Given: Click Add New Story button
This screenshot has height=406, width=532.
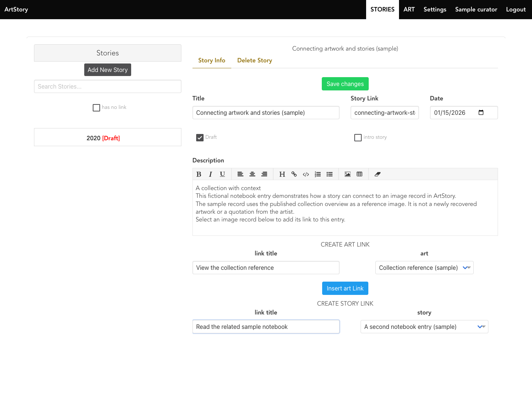Looking at the screenshot, I should point(108,70).
